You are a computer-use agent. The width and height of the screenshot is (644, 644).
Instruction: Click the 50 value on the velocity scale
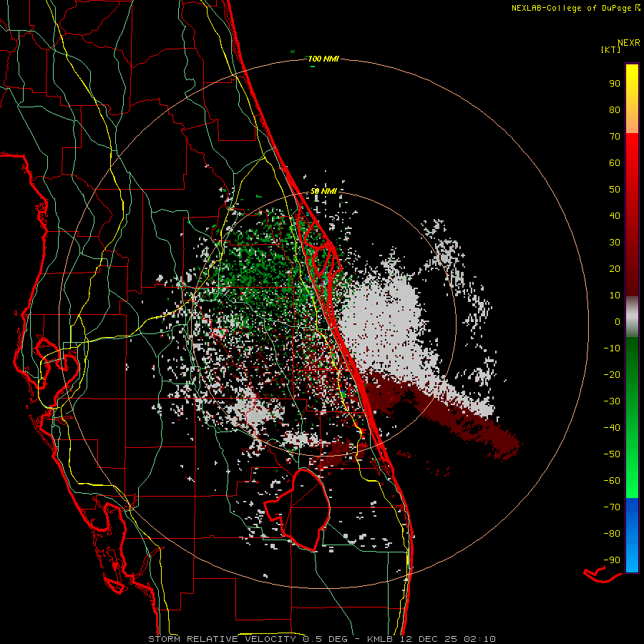pos(615,190)
